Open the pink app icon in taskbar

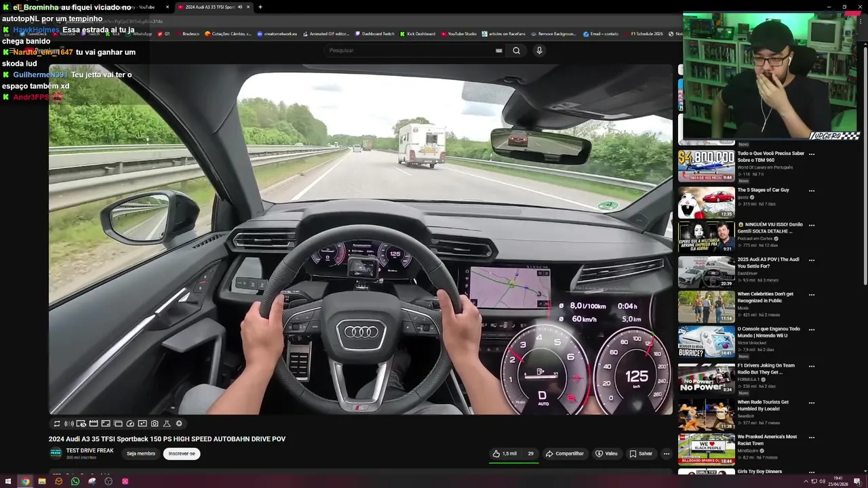point(125,481)
